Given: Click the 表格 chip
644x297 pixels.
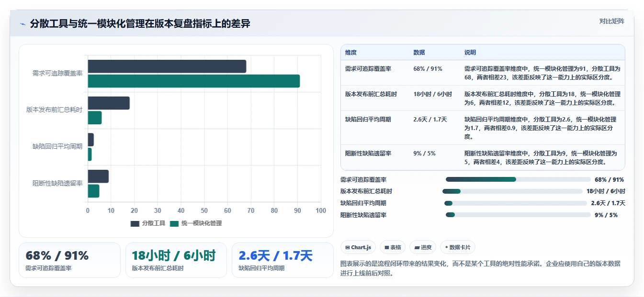Looking at the screenshot, I should (393, 247).
